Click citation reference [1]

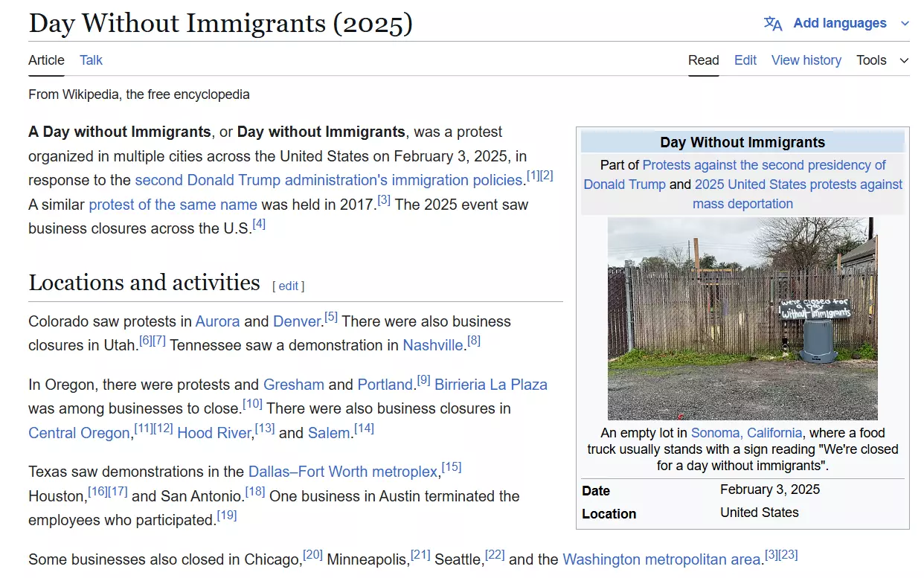pyautogui.click(x=533, y=176)
